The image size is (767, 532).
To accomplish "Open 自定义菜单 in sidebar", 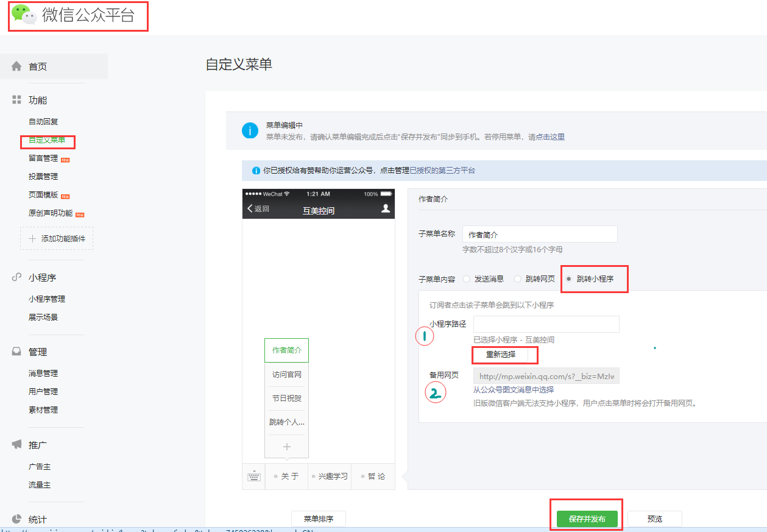I will coord(47,140).
